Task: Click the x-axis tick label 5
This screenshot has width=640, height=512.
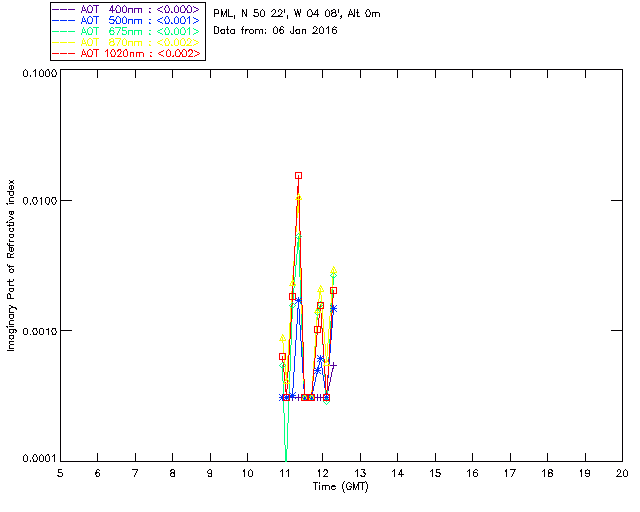Action: (x=60, y=473)
